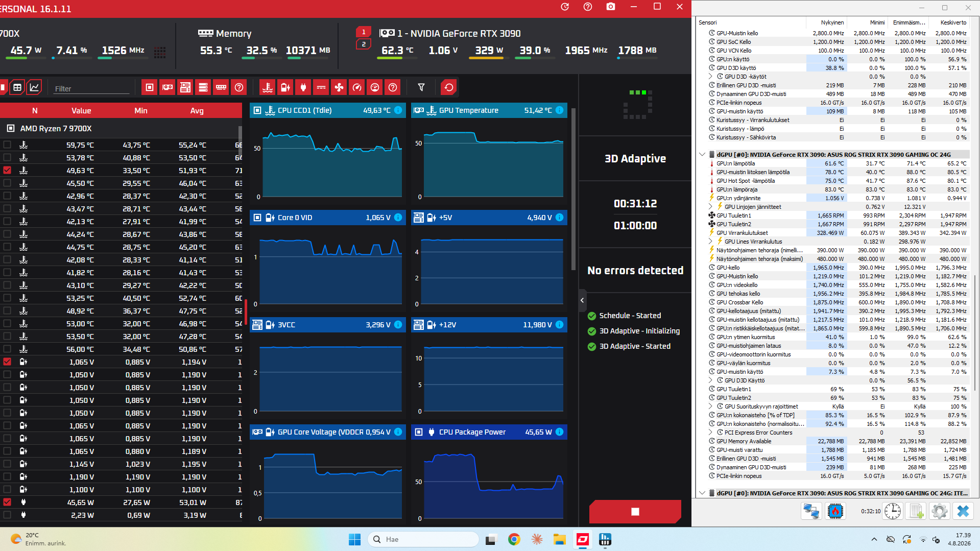Open OCCT from the taskbar
980x551 pixels.
pyautogui.click(x=583, y=539)
